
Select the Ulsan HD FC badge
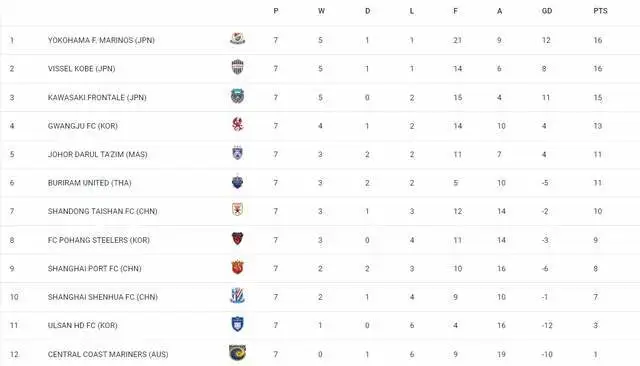pyautogui.click(x=238, y=324)
